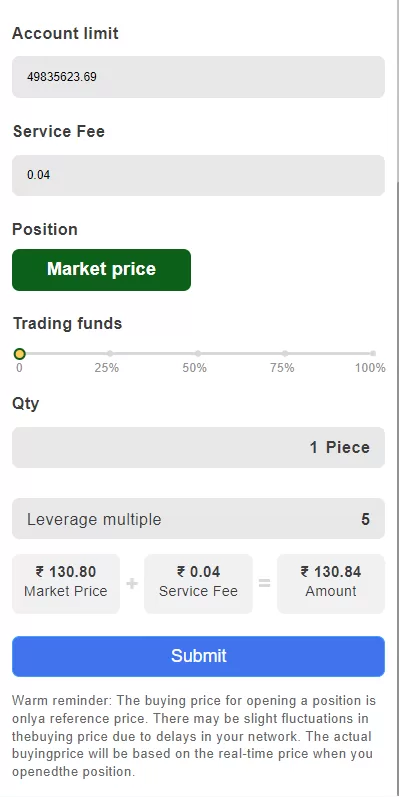
Task: Set trading funds slider to 50%
Action: click(x=198, y=353)
